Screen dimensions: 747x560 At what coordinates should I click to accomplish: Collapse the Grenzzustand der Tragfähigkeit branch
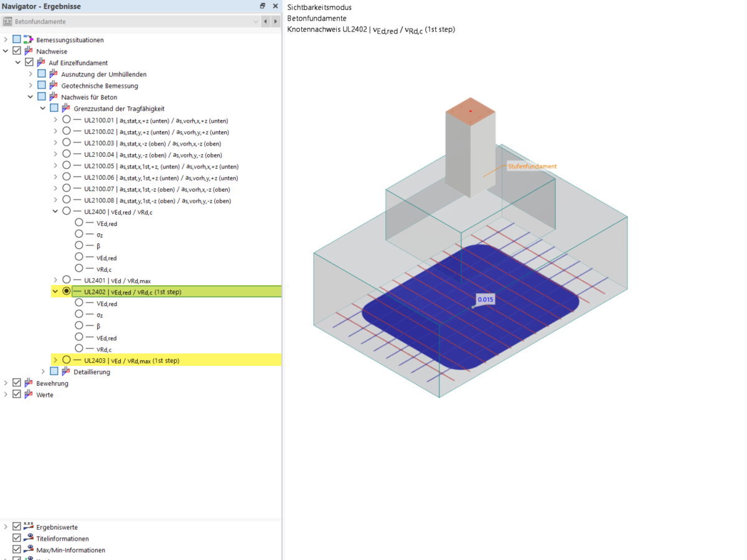pos(43,108)
